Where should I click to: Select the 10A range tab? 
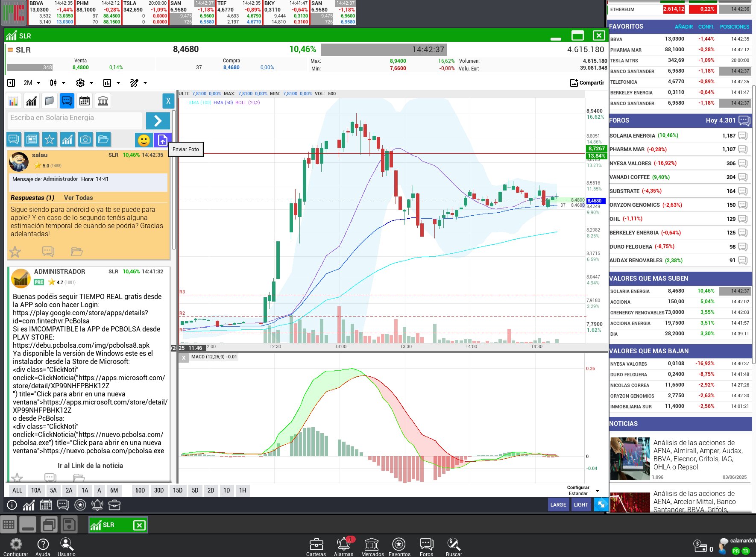pos(36,490)
